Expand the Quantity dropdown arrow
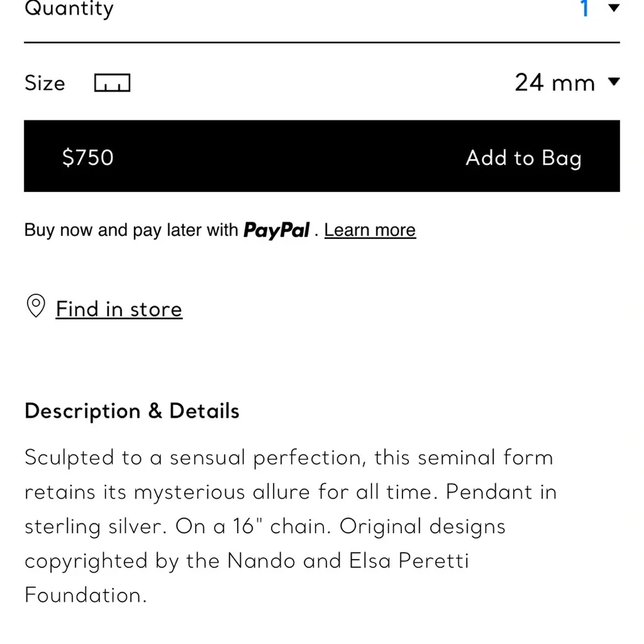The width and height of the screenshot is (644, 644). coord(614,8)
